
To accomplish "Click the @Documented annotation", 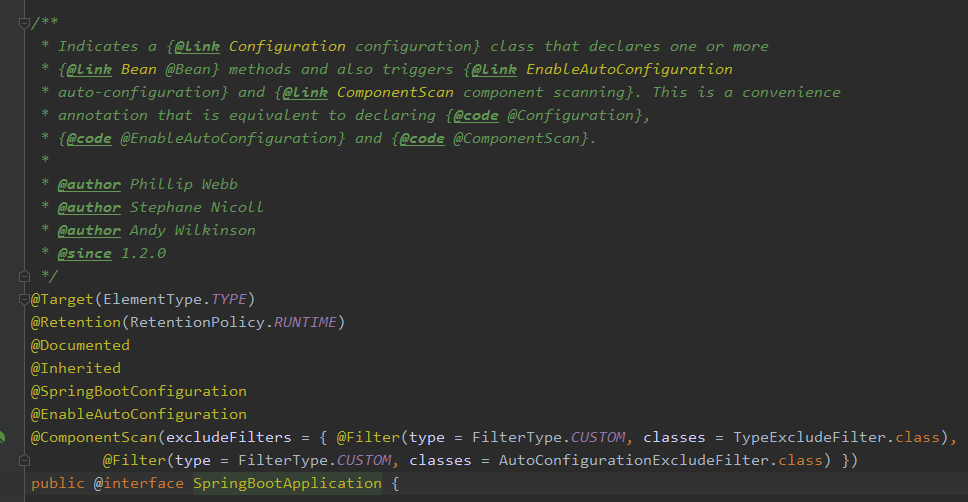I will coord(80,345).
